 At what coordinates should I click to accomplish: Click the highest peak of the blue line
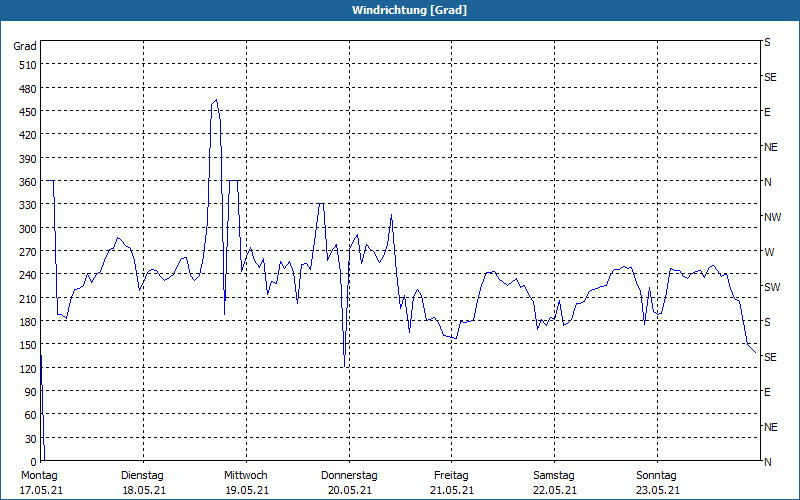pyautogui.click(x=216, y=100)
